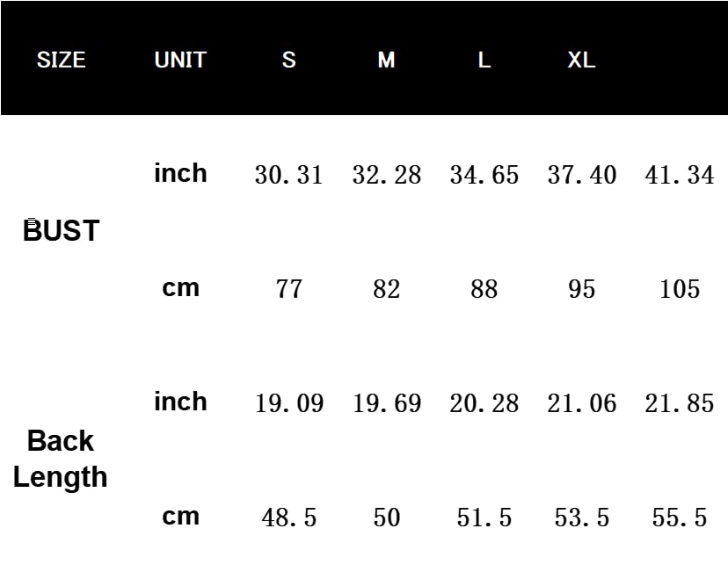
Task: Select the 19.69 back length value
Action: (386, 403)
